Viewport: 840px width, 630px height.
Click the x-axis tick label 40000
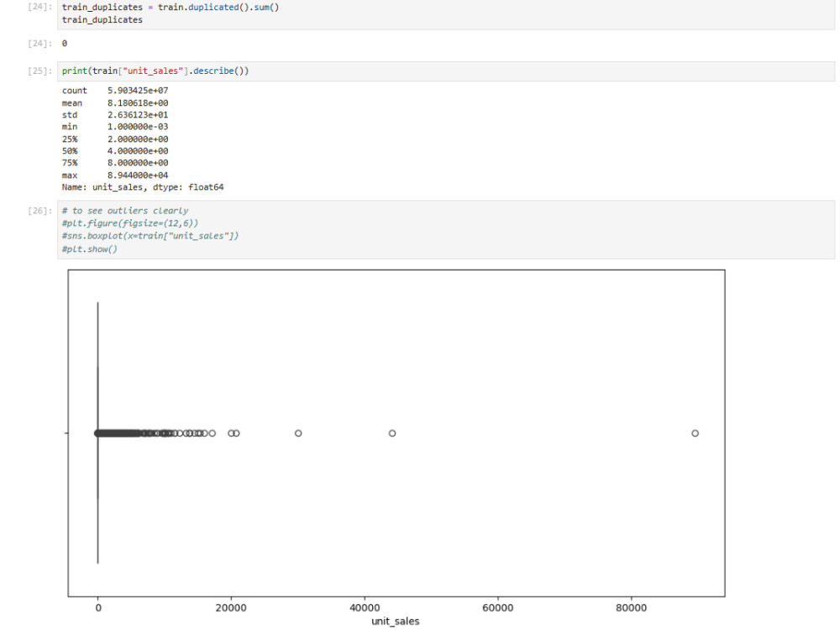coord(365,607)
